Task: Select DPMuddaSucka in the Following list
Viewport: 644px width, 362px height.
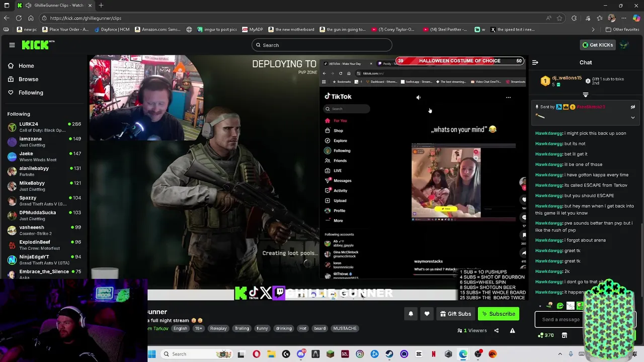Action: click(44, 215)
